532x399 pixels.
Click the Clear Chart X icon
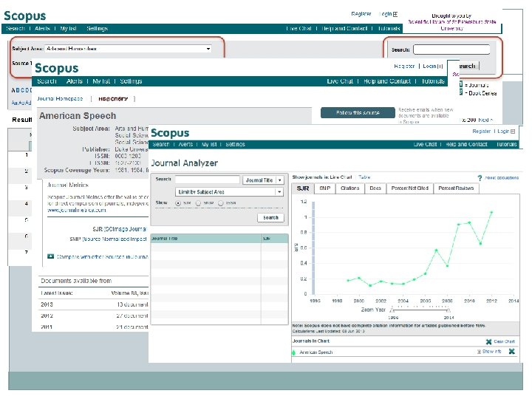pyautogui.click(x=488, y=341)
